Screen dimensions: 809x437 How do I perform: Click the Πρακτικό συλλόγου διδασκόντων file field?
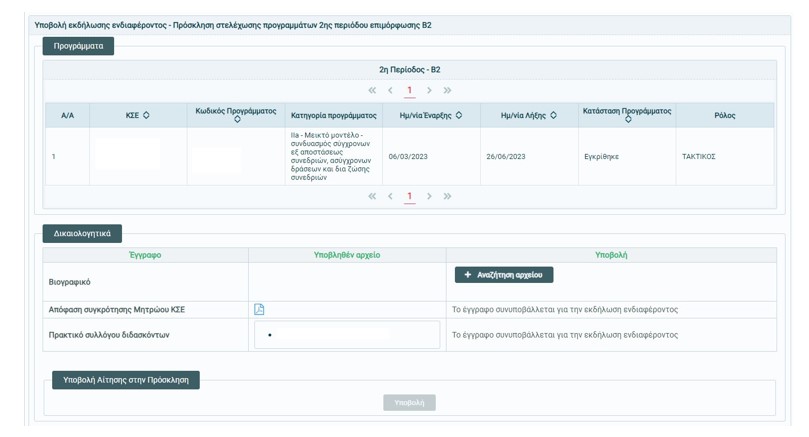[x=347, y=335]
